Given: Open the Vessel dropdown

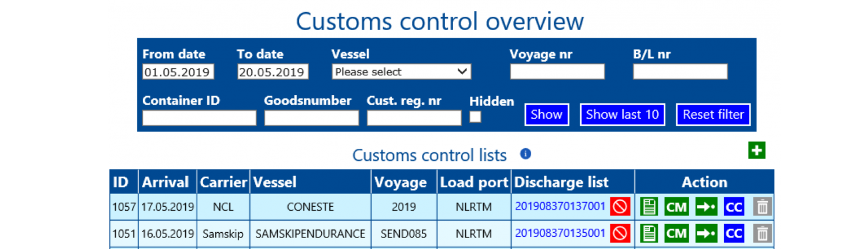Looking at the screenshot, I should pyautogui.click(x=401, y=72).
